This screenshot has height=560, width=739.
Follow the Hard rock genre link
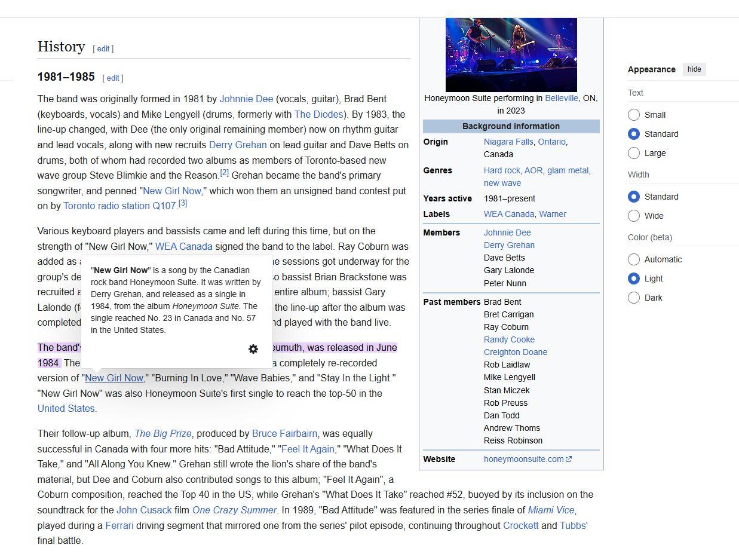[x=502, y=170]
